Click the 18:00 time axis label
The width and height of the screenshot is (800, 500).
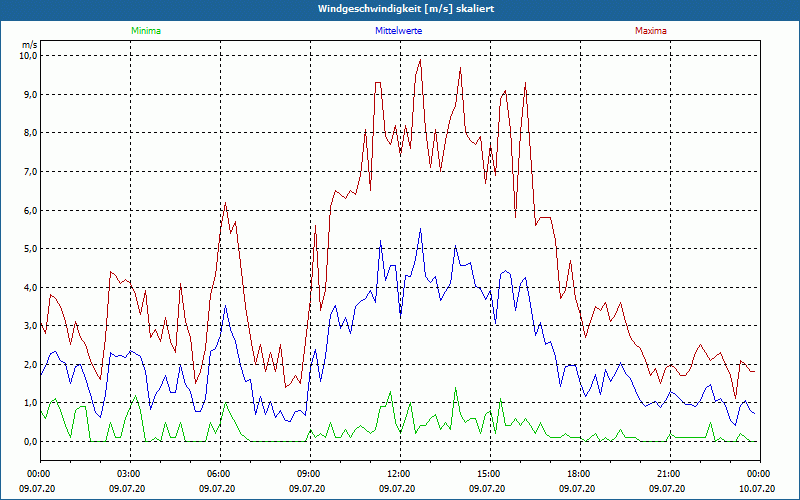tap(580, 474)
